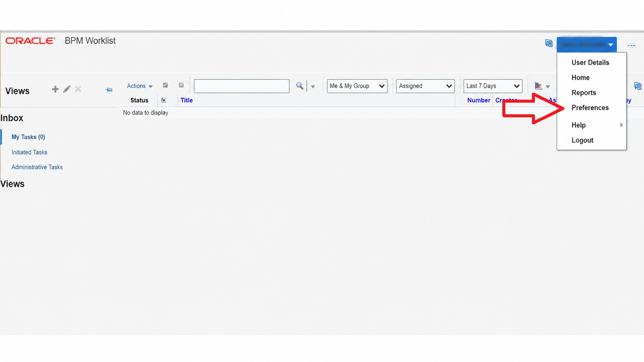Click the search magnifier icon
Image resolution: width=644 pixels, height=362 pixels.
(300, 86)
